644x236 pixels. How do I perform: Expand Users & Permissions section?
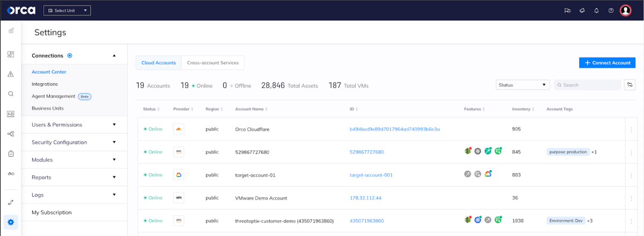click(x=74, y=124)
